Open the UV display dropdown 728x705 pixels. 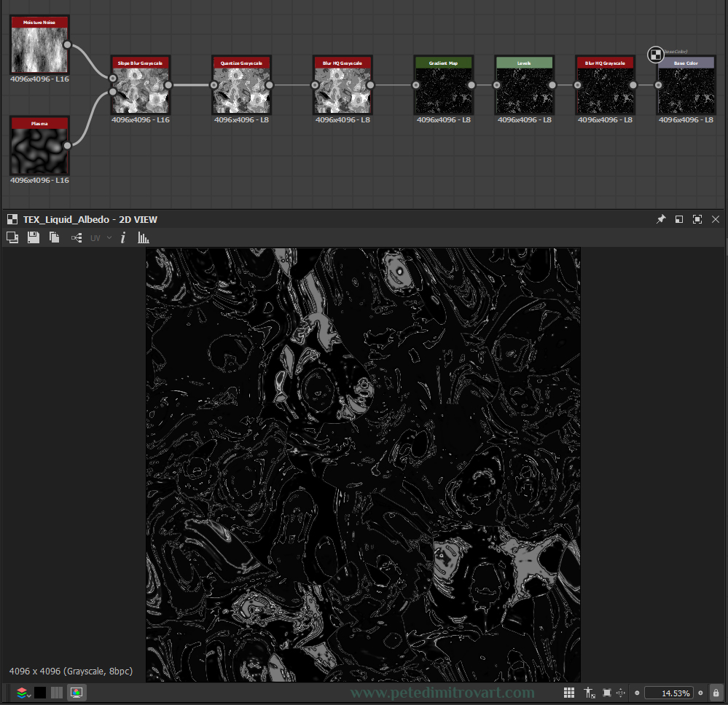click(101, 238)
